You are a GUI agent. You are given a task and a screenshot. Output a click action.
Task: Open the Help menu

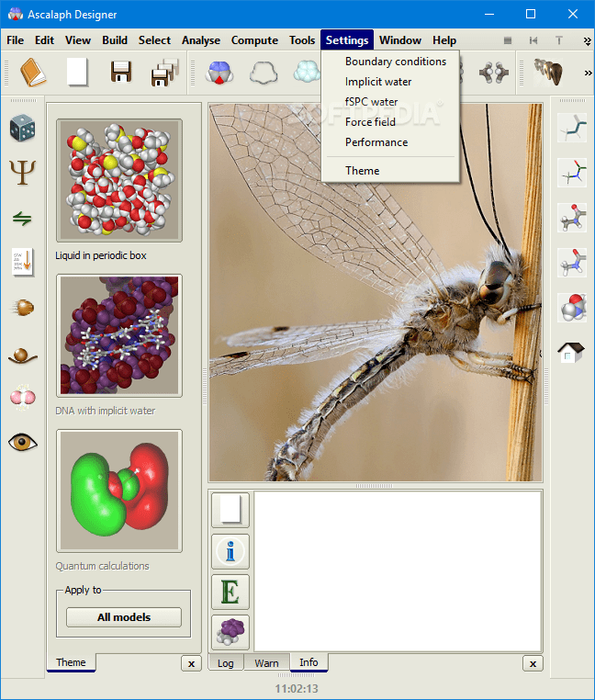444,40
